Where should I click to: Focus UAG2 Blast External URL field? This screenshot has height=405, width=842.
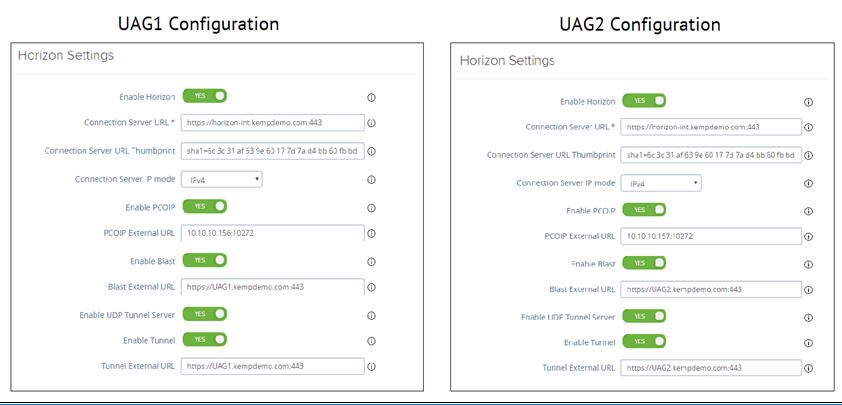[711, 289]
